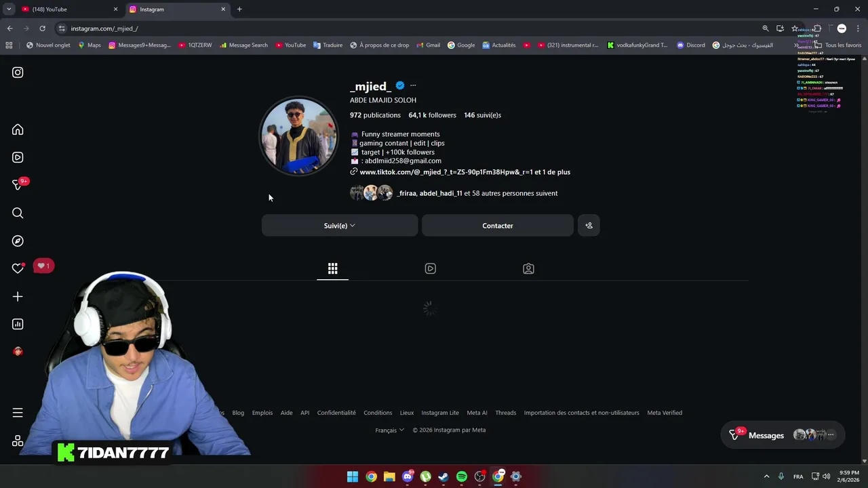Open the Dashboard chart icon in sidebar
The height and width of the screenshot is (488, 868).
pos(18,324)
